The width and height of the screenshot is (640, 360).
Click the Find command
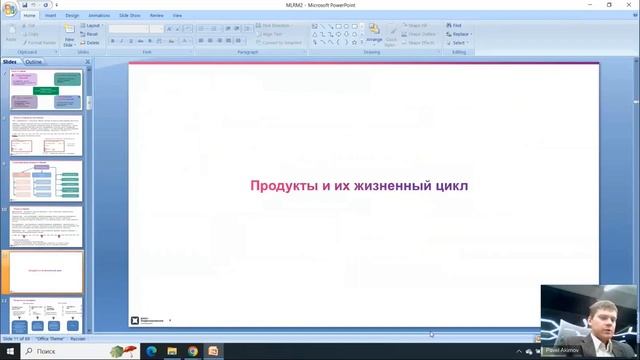point(454,26)
